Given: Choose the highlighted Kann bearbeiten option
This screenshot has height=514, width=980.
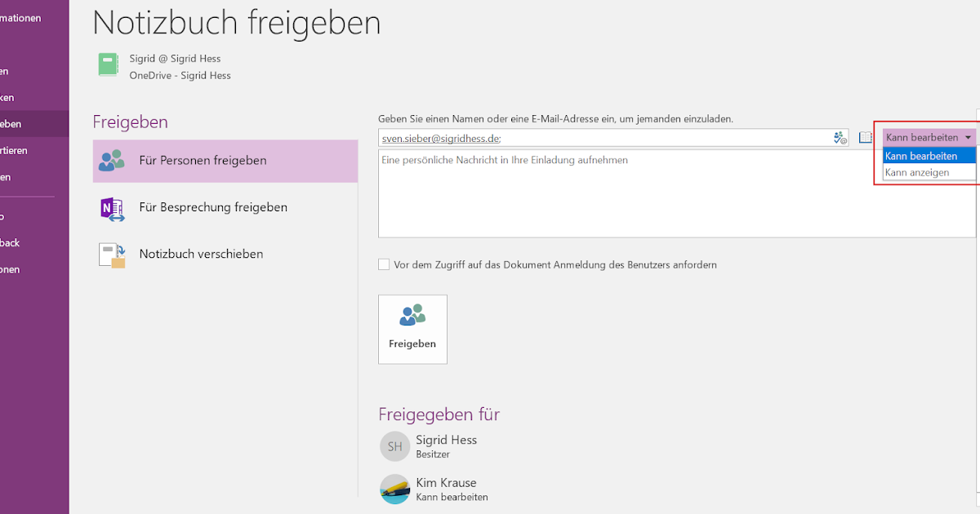Looking at the screenshot, I should click(929, 156).
